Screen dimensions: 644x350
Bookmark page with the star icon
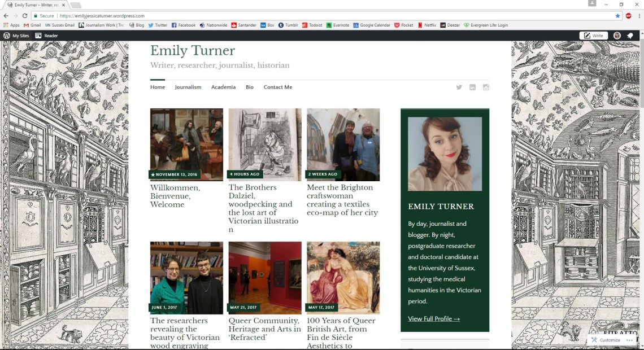click(617, 16)
